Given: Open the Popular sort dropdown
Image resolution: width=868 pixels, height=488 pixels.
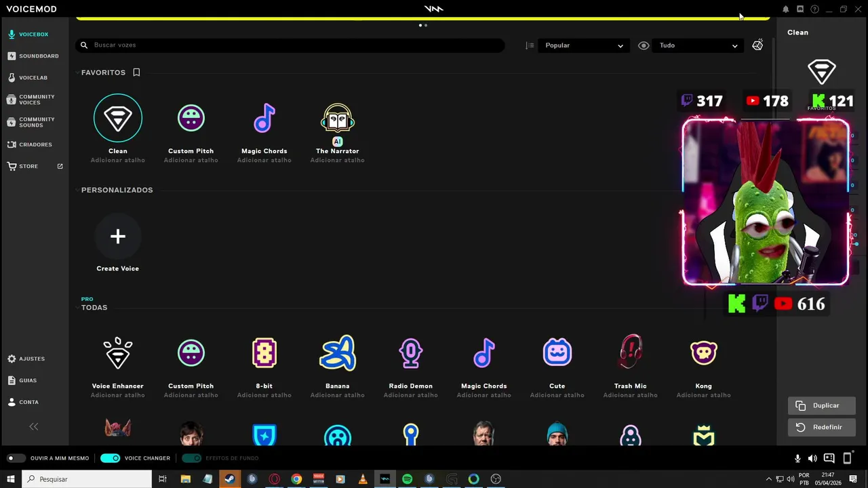Looking at the screenshot, I should coord(583,45).
